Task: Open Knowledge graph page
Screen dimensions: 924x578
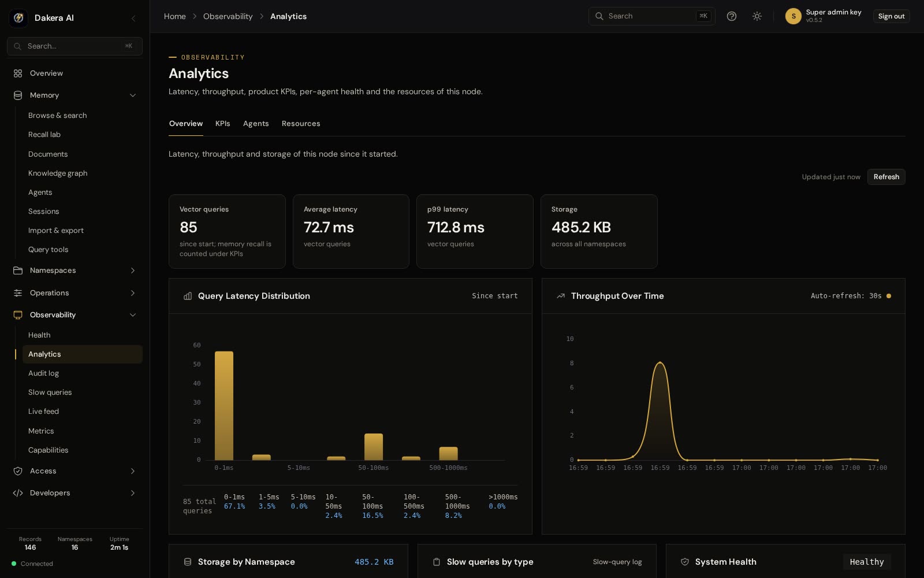Action: point(83,173)
